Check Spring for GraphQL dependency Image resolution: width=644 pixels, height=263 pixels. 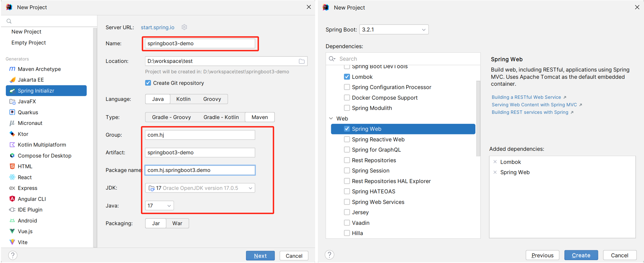click(x=347, y=149)
